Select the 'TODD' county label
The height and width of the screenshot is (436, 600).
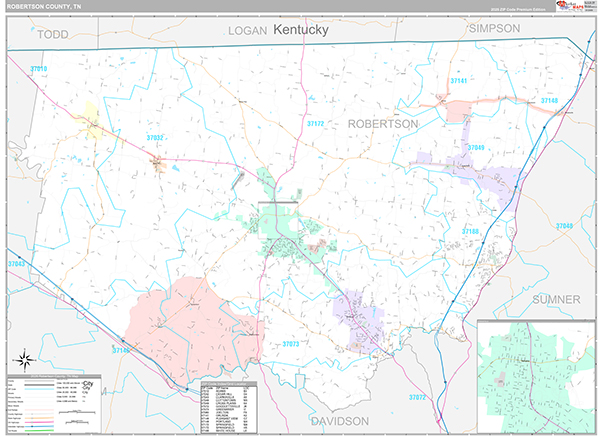[53, 34]
